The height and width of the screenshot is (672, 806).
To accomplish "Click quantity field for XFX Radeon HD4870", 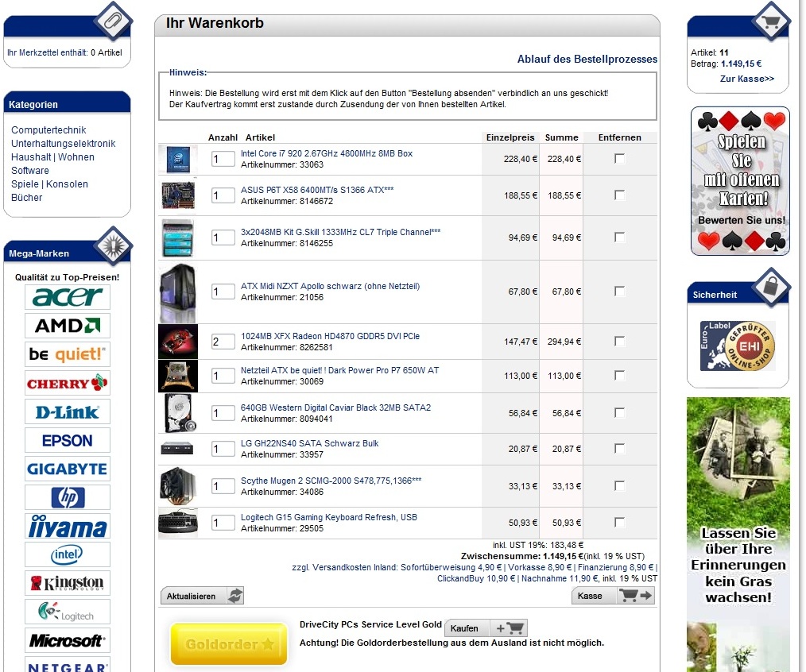I will tap(223, 341).
